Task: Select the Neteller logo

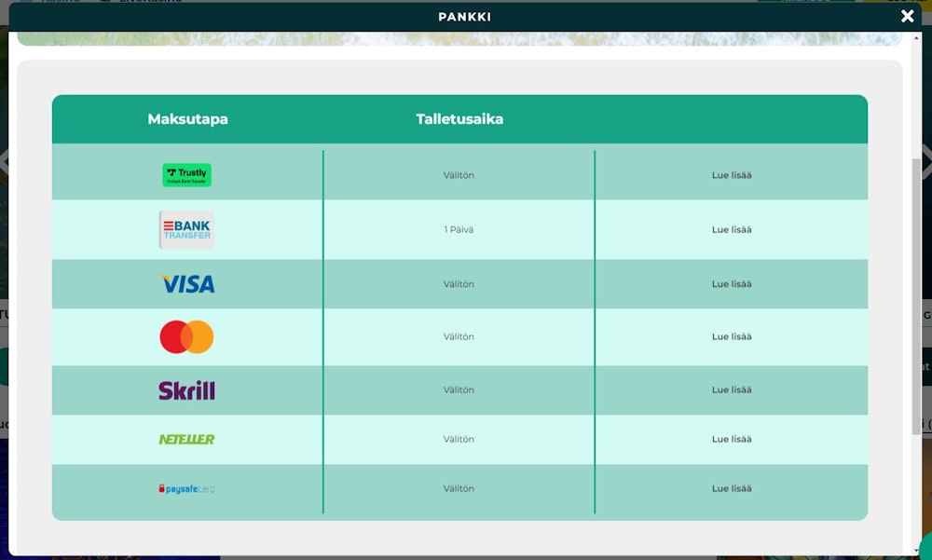Action: pyautogui.click(x=186, y=439)
